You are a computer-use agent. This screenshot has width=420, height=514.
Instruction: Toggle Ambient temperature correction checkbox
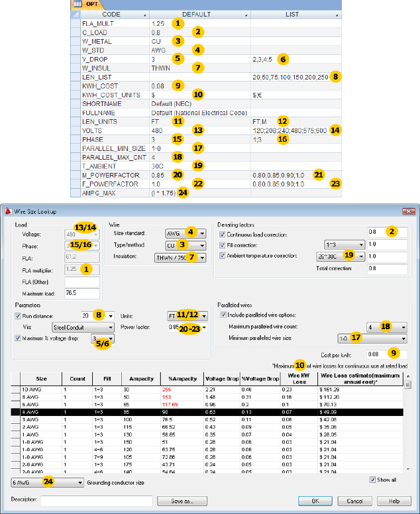click(x=223, y=256)
